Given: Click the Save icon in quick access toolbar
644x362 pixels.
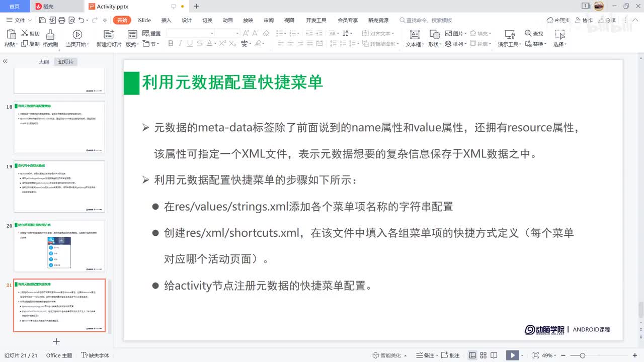Looking at the screenshot, I should [42, 20].
